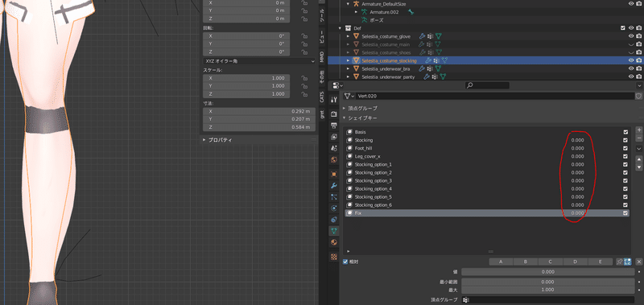Show Selestia_costume_main in viewport
The image size is (644, 305).
pyautogui.click(x=631, y=44)
